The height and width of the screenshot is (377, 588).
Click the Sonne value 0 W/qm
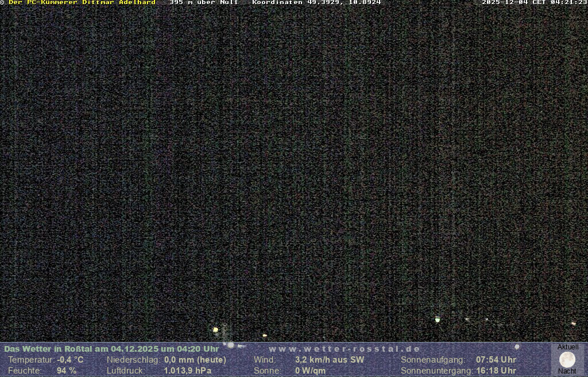[310, 371]
